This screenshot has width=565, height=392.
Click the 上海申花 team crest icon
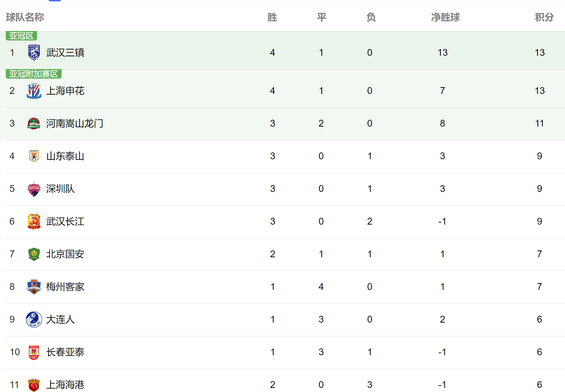[34, 91]
